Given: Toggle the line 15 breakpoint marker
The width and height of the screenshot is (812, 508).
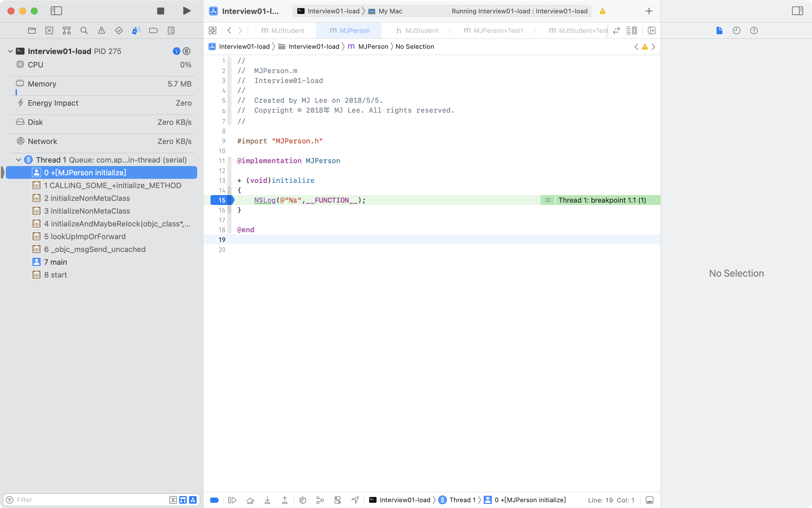Looking at the screenshot, I should point(222,200).
